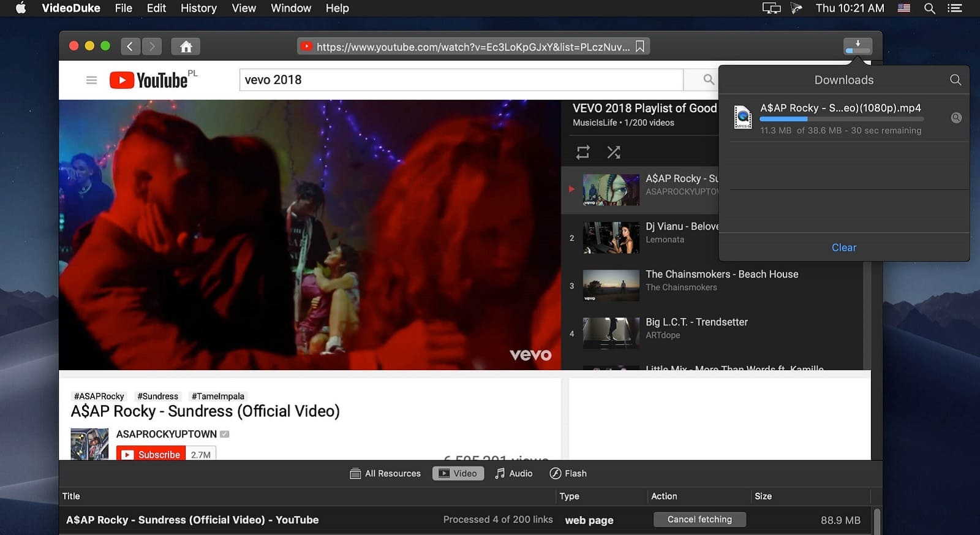Toggle playlist shuffle
This screenshot has height=535, width=980.
pos(613,152)
